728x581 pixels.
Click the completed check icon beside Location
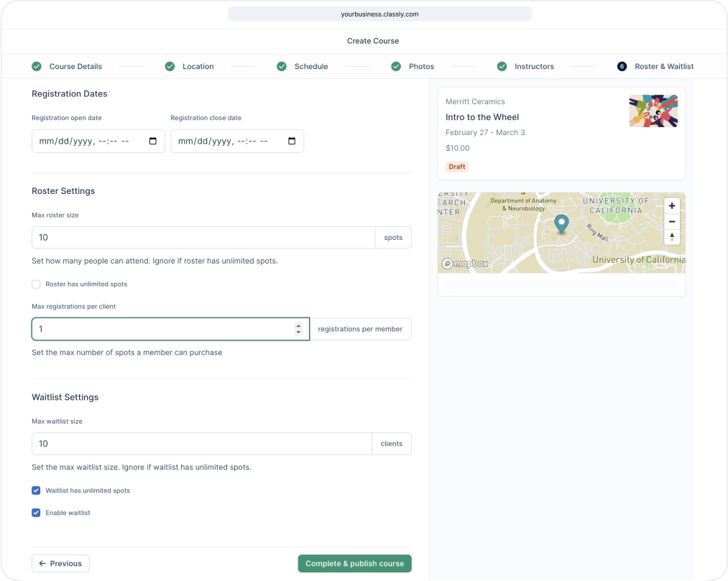[170, 66]
